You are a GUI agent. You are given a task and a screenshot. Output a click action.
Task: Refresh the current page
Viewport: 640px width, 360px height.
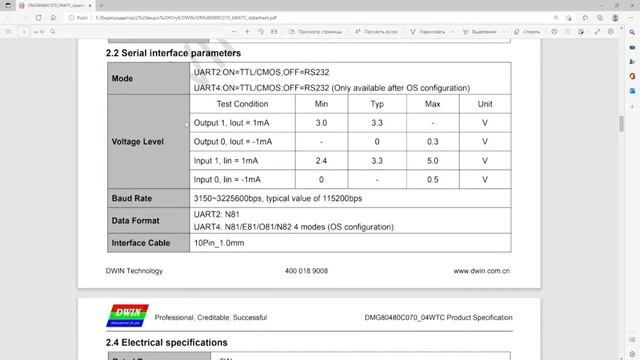coord(38,18)
